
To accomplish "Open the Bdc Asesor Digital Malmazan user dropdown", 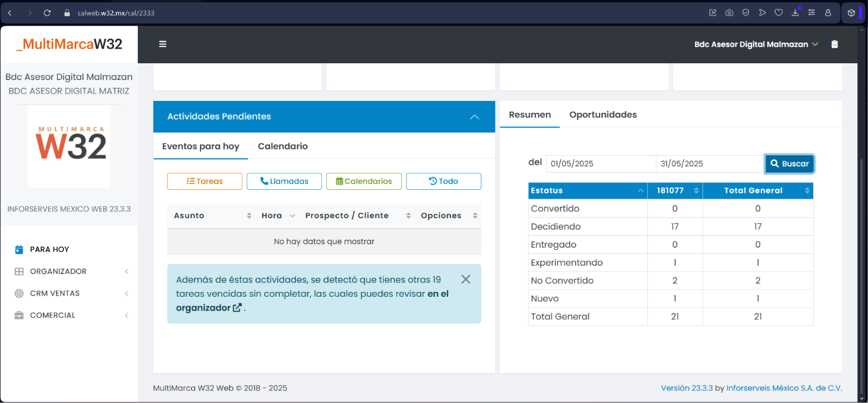I will (756, 44).
